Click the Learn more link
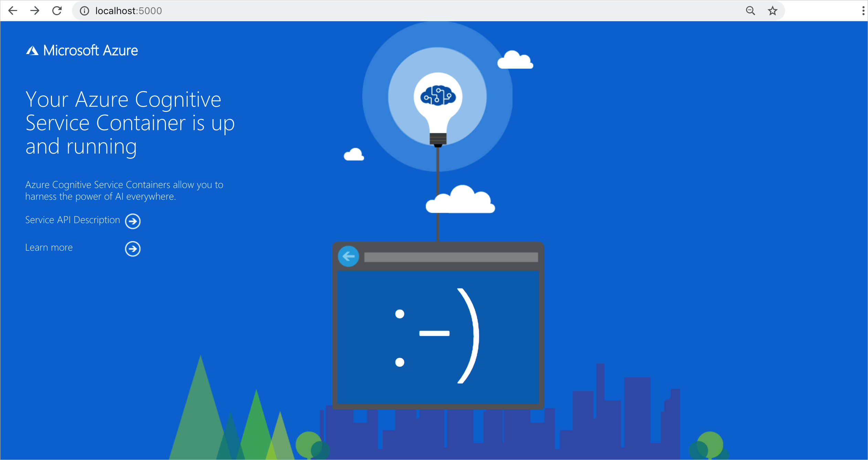The width and height of the screenshot is (868, 460). (x=49, y=247)
